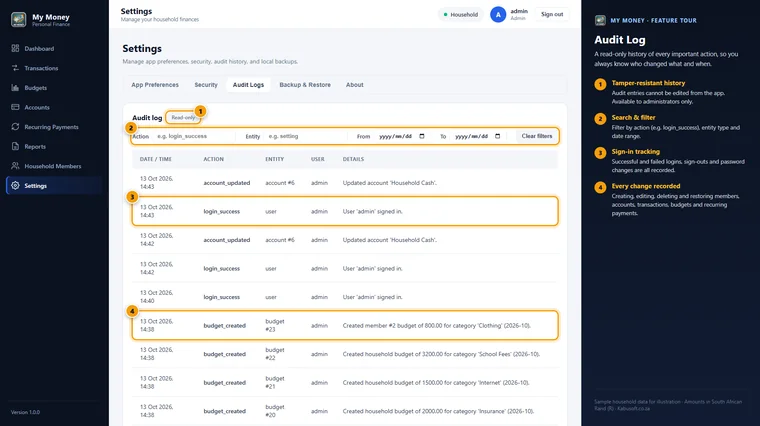
Task: Open the From date calendar picker icon
Action: [422, 136]
